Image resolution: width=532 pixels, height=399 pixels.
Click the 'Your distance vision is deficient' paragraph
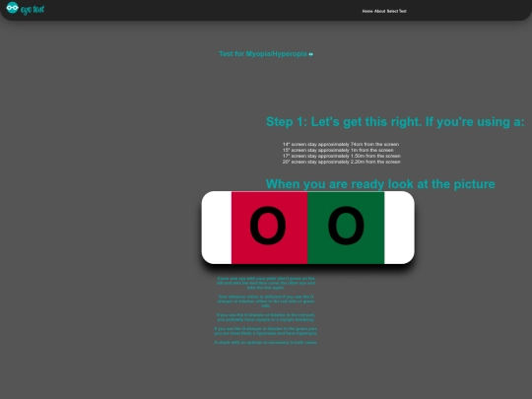pyautogui.click(x=266, y=301)
